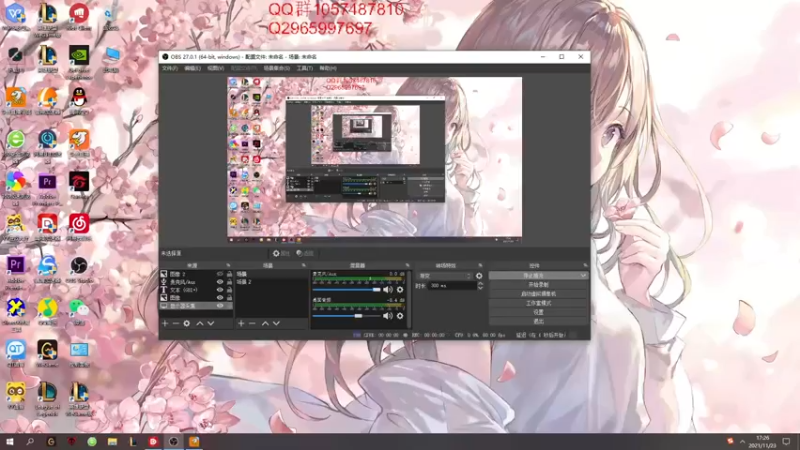Click the 桌面音频 volume slider
Screen dimensions: 800x450
(x=347, y=316)
